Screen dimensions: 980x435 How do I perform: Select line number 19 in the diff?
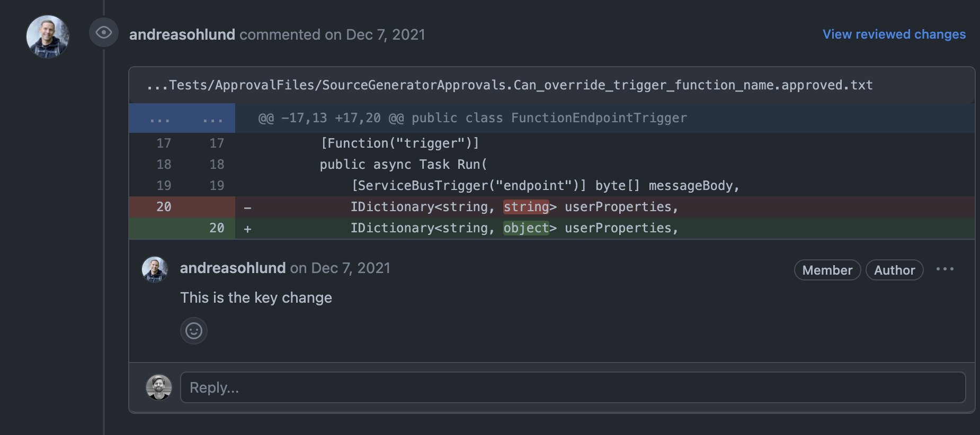pos(164,185)
